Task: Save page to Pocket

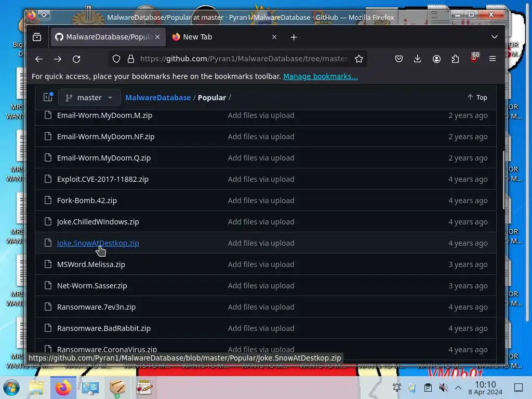Action: coord(399,59)
